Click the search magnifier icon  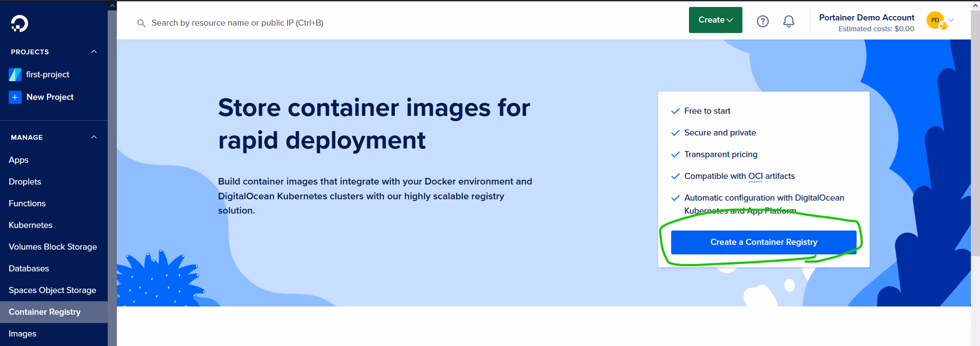coord(141,23)
